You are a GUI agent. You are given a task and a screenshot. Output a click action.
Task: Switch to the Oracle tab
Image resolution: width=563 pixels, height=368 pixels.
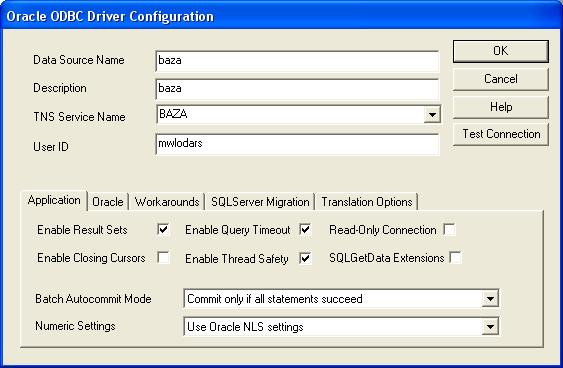pyautogui.click(x=108, y=202)
